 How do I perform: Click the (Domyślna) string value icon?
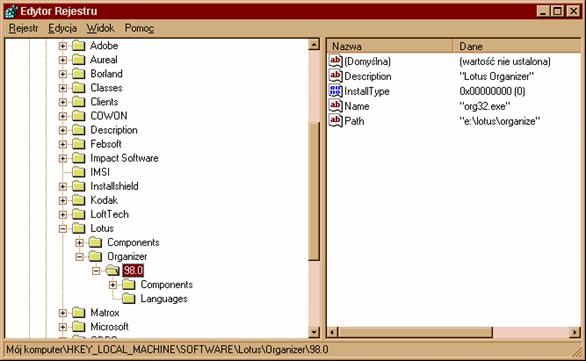coord(336,61)
